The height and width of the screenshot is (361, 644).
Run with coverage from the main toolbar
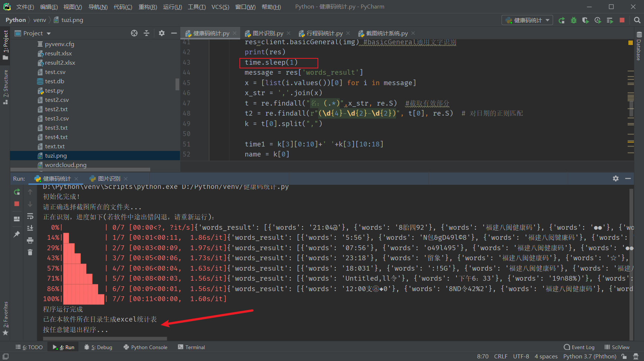click(x=586, y=20)
